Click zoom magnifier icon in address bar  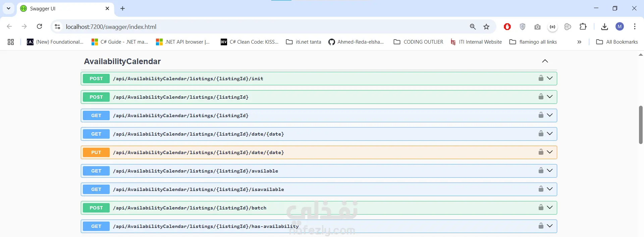click(x=473, y=27)
